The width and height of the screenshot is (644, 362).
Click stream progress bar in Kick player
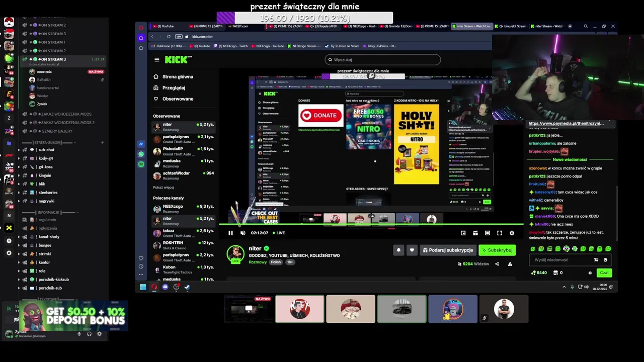371,225
